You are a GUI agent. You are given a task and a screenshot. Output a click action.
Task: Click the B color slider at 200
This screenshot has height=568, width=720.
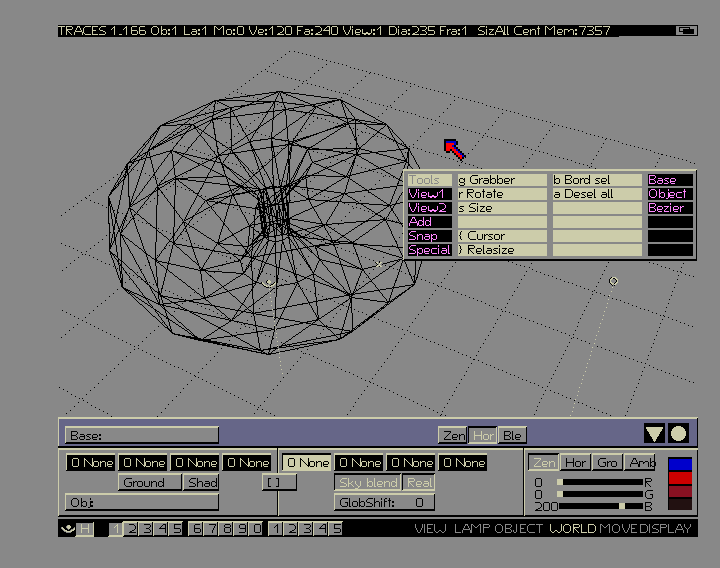click(600, 506)
